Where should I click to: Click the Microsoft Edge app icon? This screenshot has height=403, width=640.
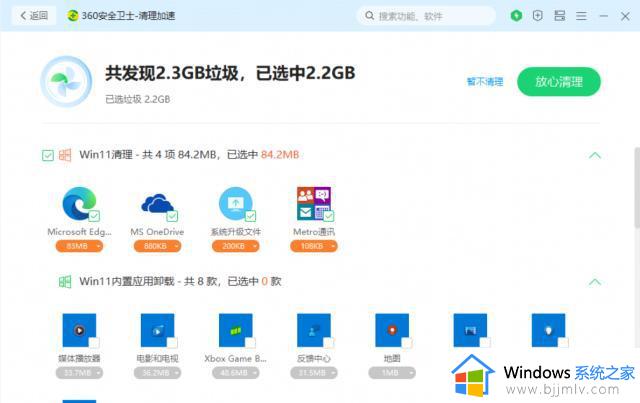pyautogui.click(x=79, y=203)
